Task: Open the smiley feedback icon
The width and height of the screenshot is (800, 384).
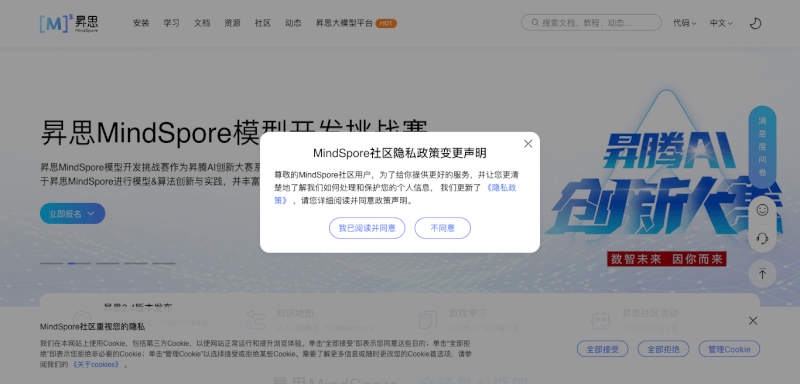Action: pos(762,210)
